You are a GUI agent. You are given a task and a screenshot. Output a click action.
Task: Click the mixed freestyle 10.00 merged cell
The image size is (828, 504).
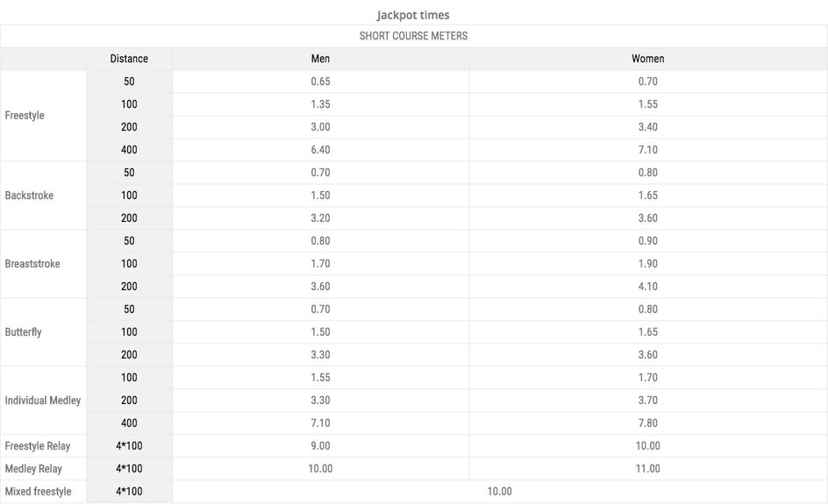pyautogui.click(x=500, y=492)
